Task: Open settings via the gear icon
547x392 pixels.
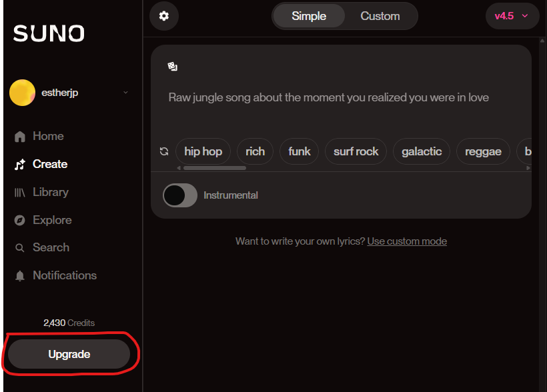Action: 164,16
